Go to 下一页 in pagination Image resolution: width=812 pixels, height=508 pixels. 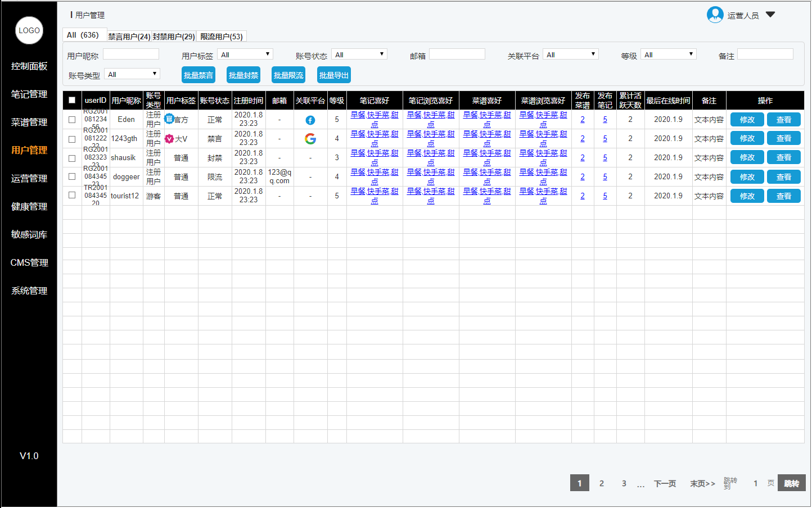(x=665, y=484)
